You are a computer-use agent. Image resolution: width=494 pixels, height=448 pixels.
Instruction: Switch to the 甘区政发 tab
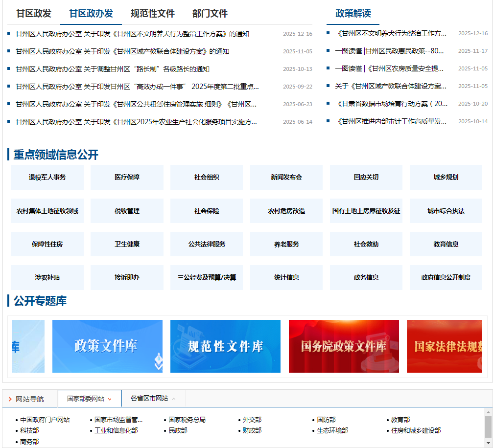[x=34, y=13]
